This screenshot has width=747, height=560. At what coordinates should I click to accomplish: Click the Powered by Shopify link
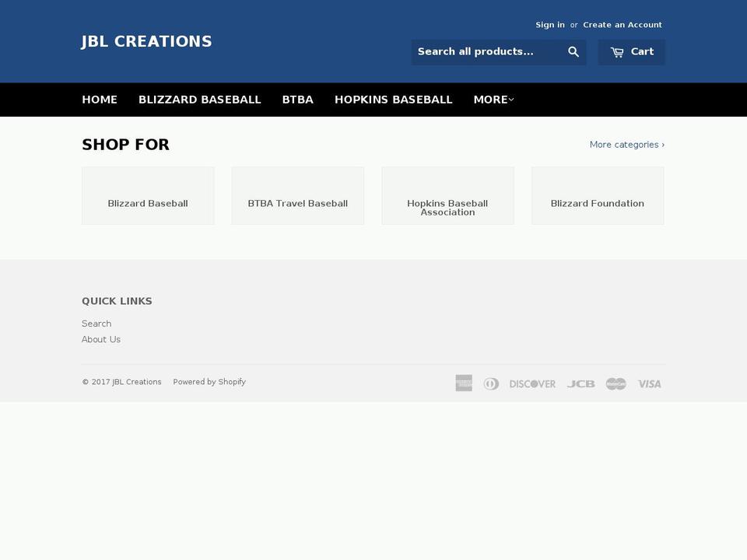[x=209, y=381]
